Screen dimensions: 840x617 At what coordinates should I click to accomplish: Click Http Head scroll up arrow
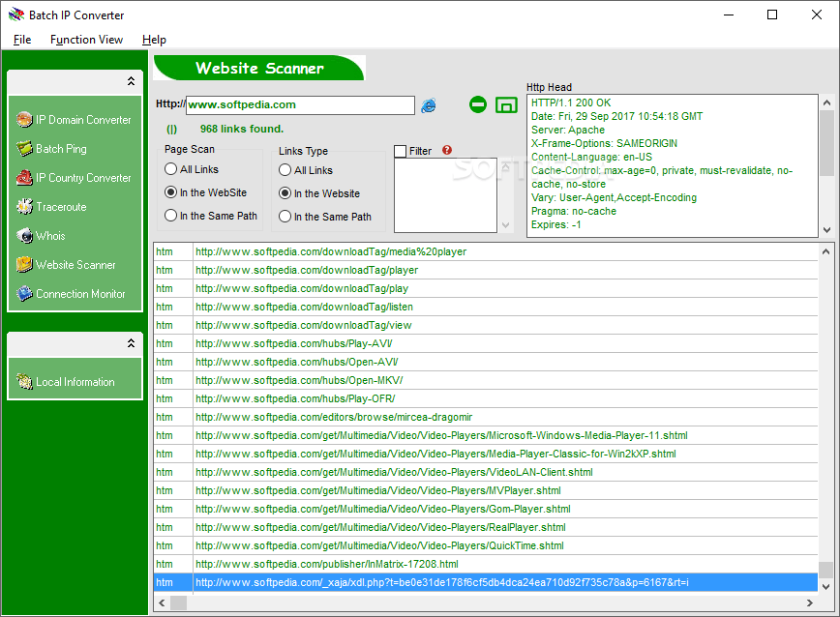pyautogui.click(x=826, y=103)
